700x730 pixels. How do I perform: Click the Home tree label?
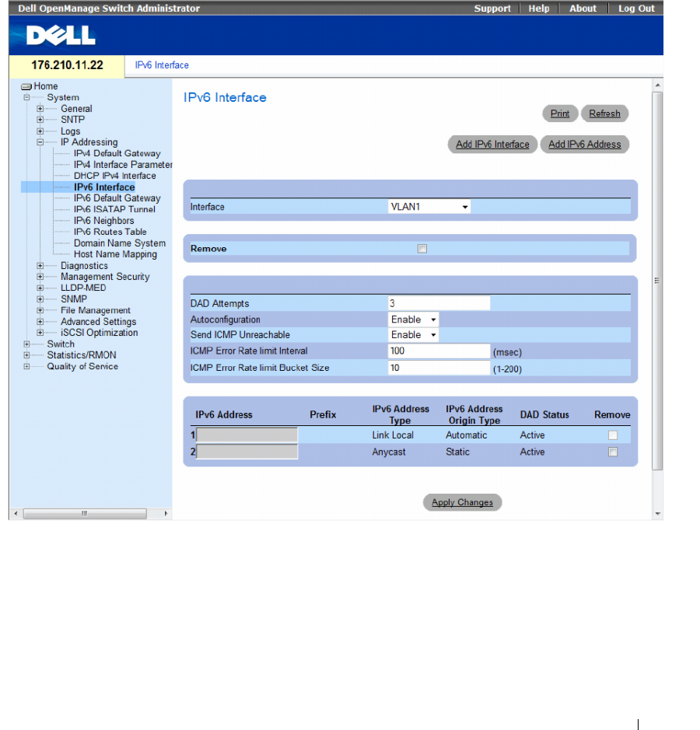click(x=46, y=86)
